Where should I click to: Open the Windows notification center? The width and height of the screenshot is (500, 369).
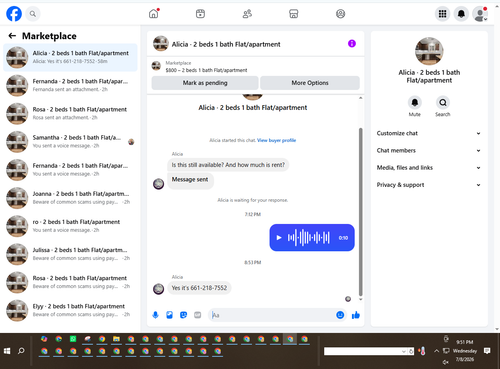click(487, 351)
